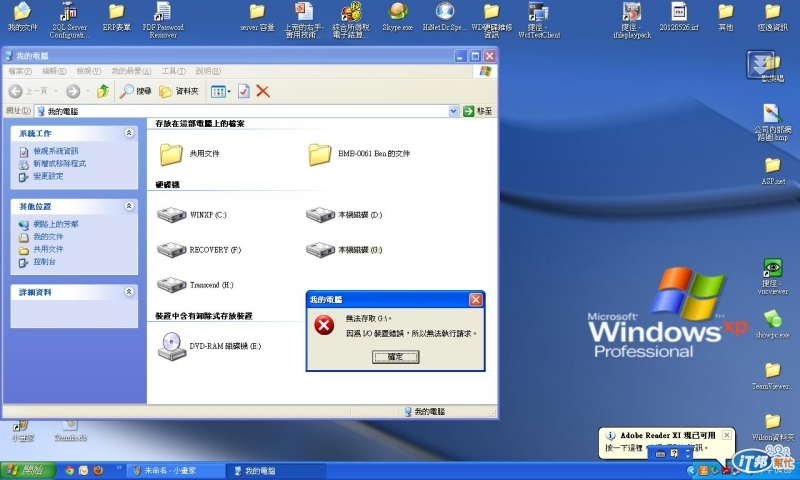Select the 共用文件 folder in the file list

click(189, 154)
